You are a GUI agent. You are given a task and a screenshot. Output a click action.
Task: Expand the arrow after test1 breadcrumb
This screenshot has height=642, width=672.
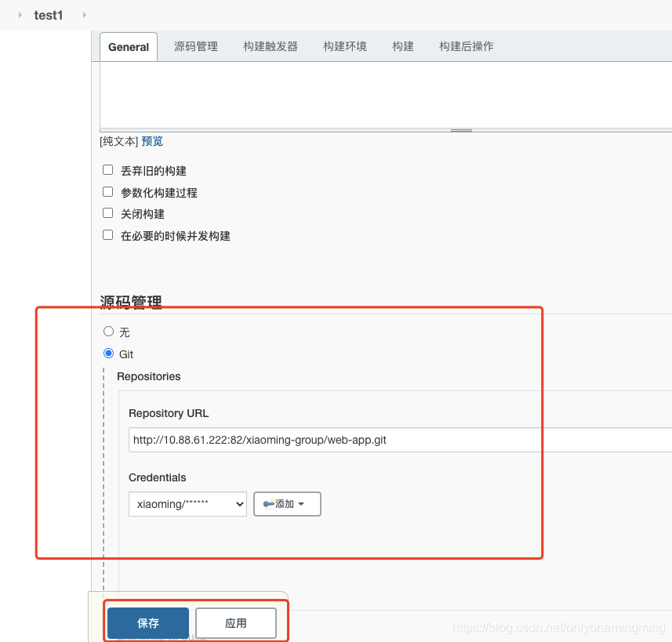pos(85,15)
